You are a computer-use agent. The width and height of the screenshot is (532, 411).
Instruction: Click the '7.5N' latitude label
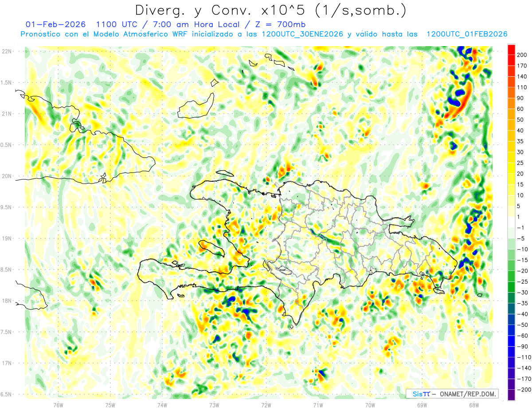point(7,332)
